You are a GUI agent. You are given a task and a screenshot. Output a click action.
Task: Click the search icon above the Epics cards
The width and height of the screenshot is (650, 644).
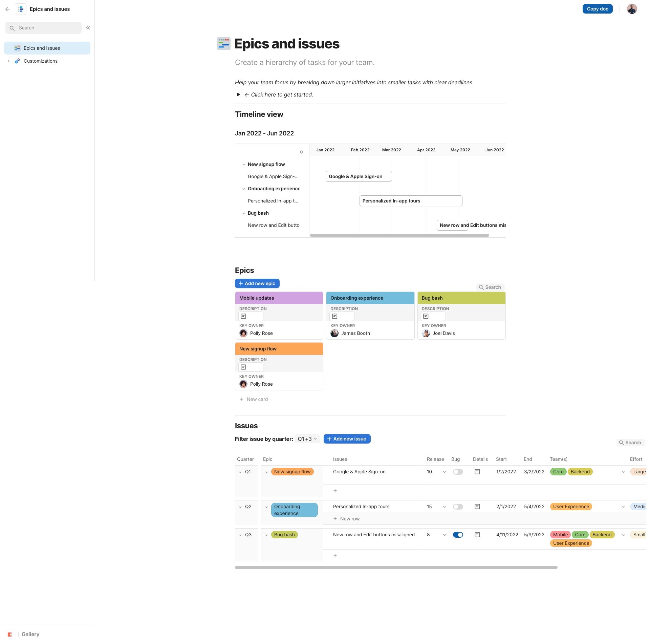(490, 287)
